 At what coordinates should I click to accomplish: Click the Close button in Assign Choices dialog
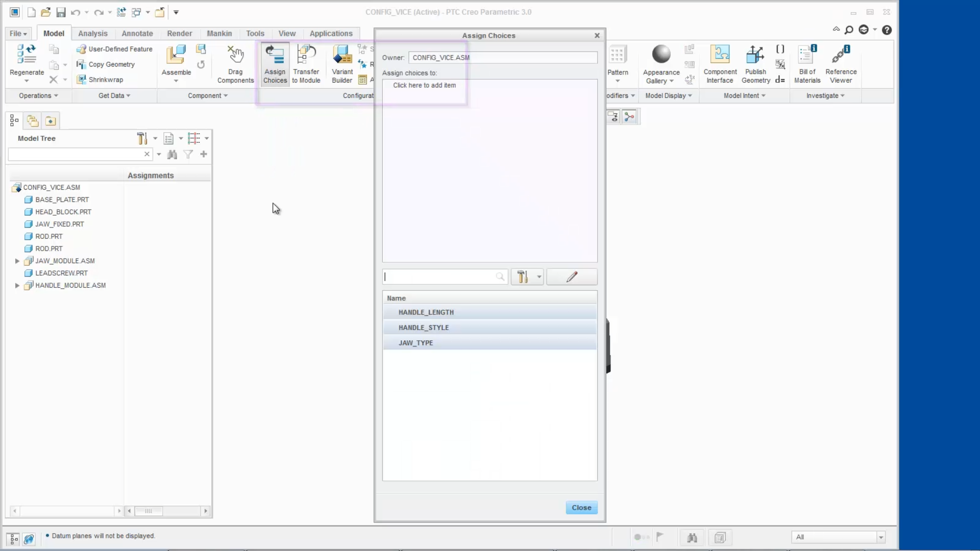tap(581, 507)
